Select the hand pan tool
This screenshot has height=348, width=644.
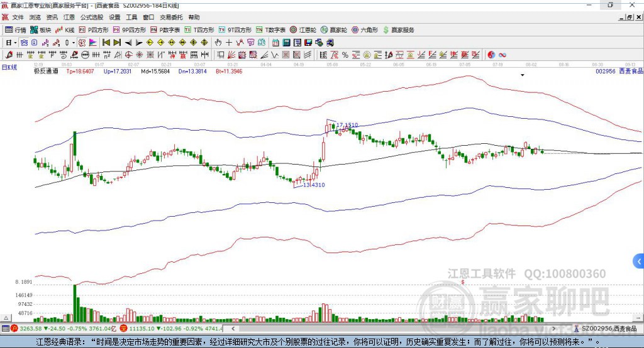point(218,43)
